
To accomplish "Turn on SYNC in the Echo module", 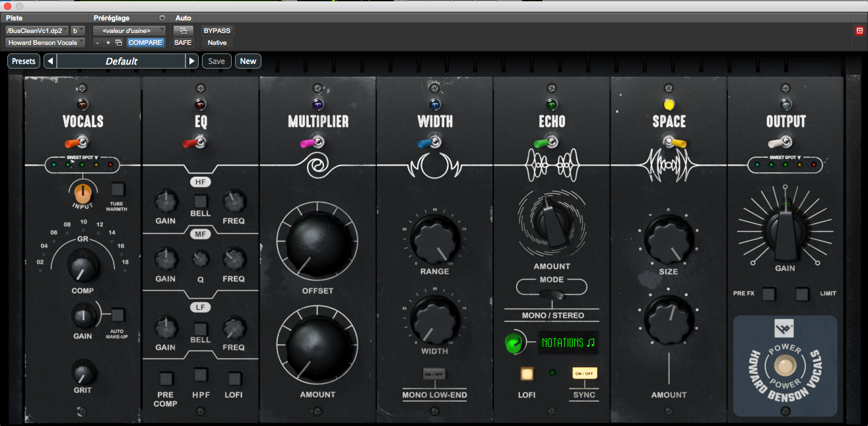I will point(584,373).
